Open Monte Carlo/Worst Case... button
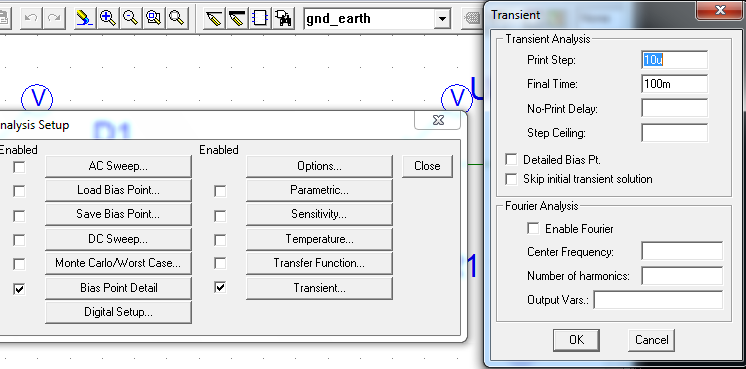Screen dimensions: 746x369 (118, 263)
